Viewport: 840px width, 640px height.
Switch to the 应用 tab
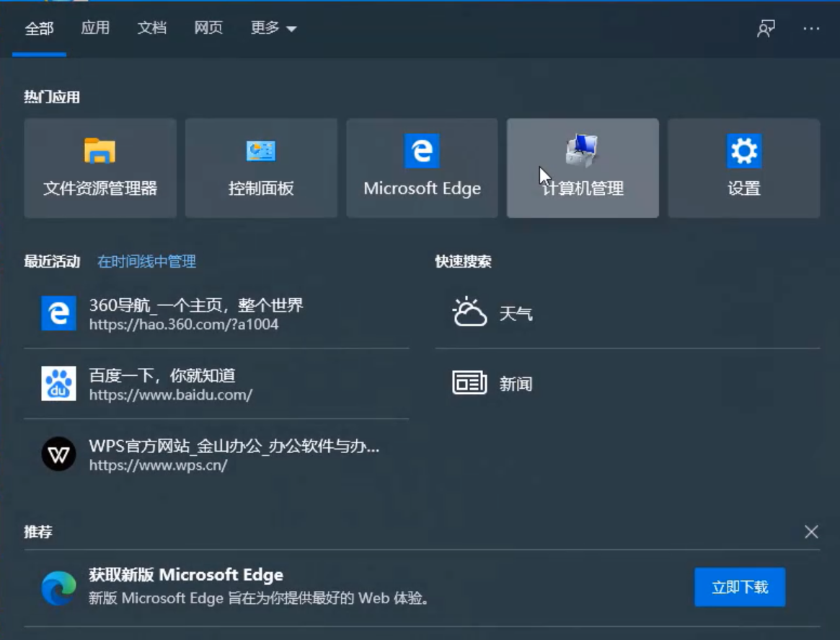coord(95,28)
